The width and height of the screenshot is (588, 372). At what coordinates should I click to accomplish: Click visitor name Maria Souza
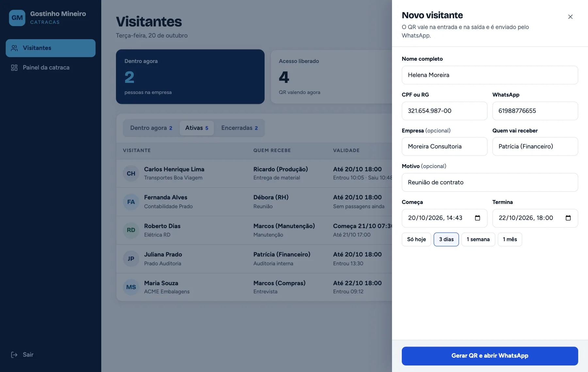pyautogui.click(x=161, y=283)
